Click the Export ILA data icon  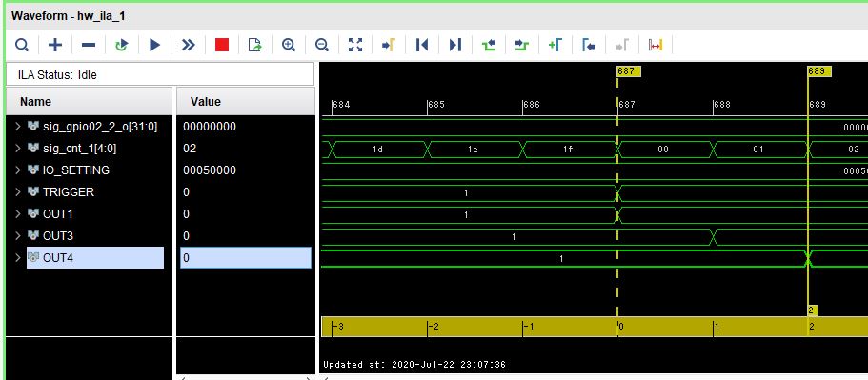(x=254, y=45)
